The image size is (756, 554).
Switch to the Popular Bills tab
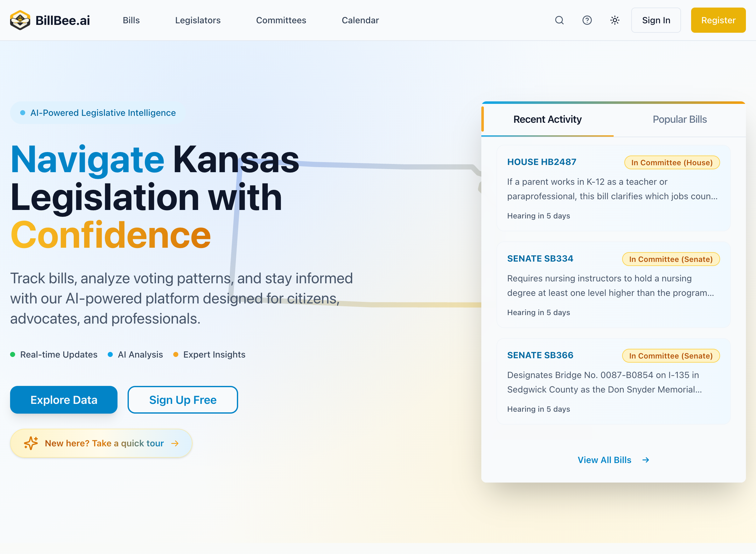(x=680, y=119)
